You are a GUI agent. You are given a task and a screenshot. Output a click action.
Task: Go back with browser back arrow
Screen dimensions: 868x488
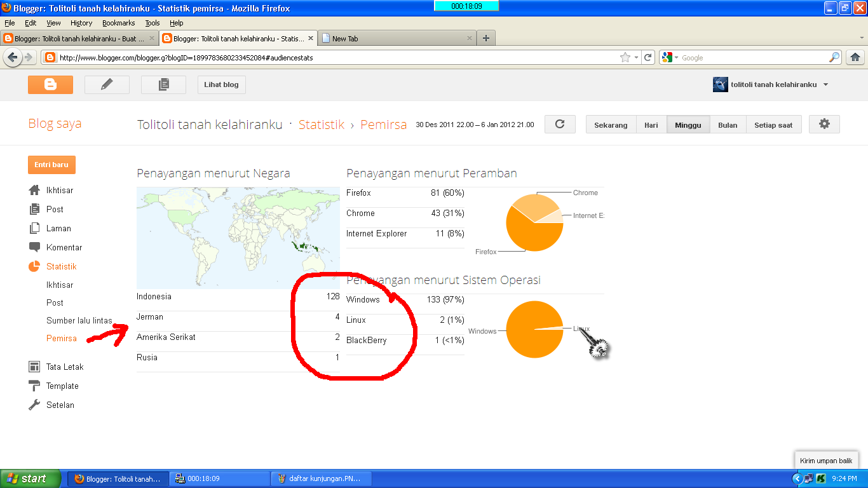point(12,57)
